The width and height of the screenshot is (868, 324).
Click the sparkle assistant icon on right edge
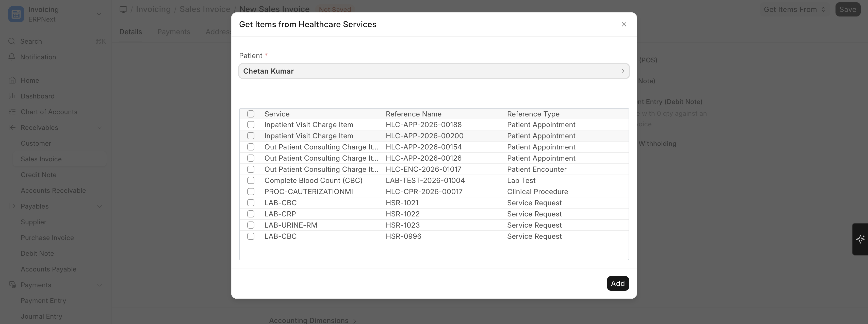pos(860,239)
